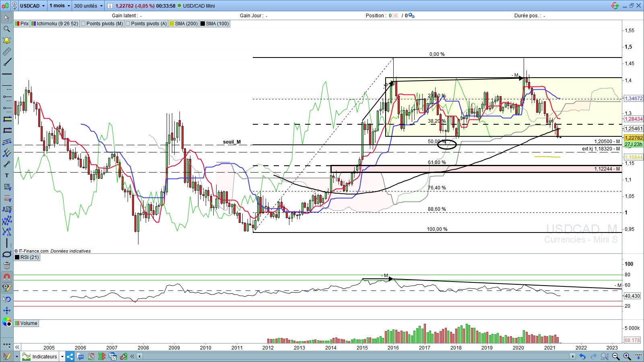
Task: Select the text annotation tool
Action: coord(7,175)
